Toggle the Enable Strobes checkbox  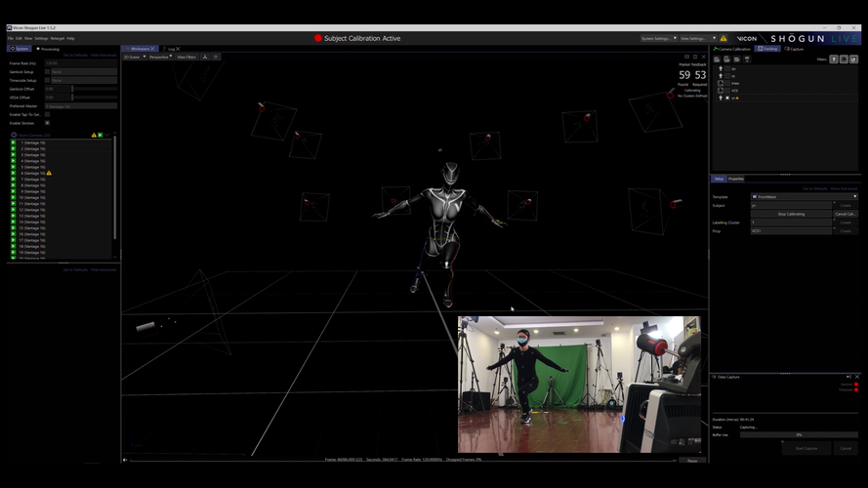47,123
